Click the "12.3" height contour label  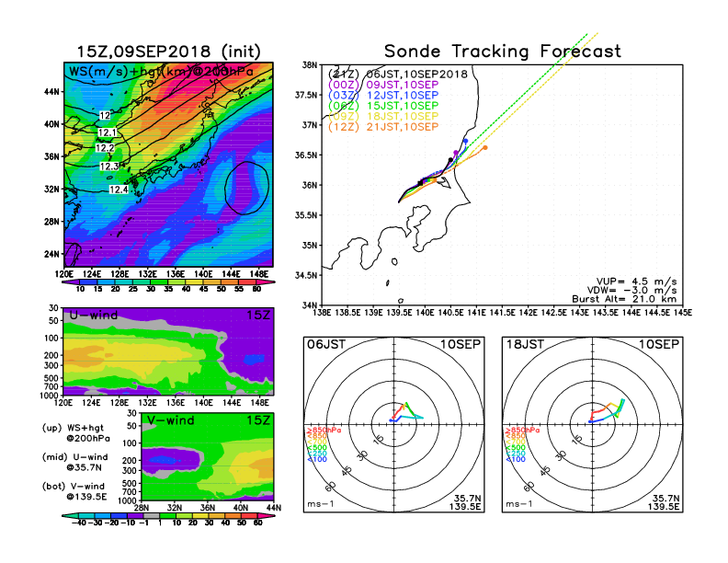click(x=109, y=167)
